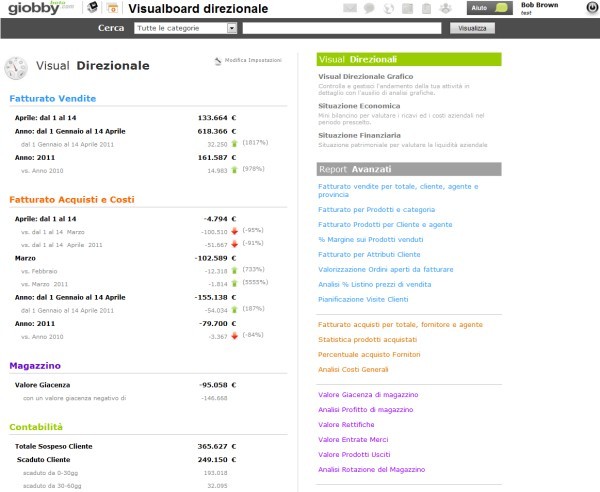
Task: Open the mail envelope icon
Action: (x=350, y=8)
